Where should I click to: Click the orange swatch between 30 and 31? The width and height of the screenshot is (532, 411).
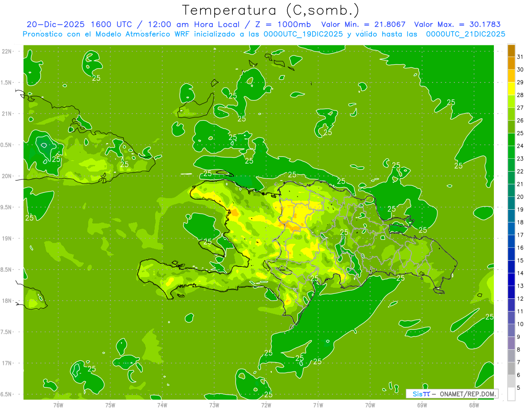[x=511, y=63]
